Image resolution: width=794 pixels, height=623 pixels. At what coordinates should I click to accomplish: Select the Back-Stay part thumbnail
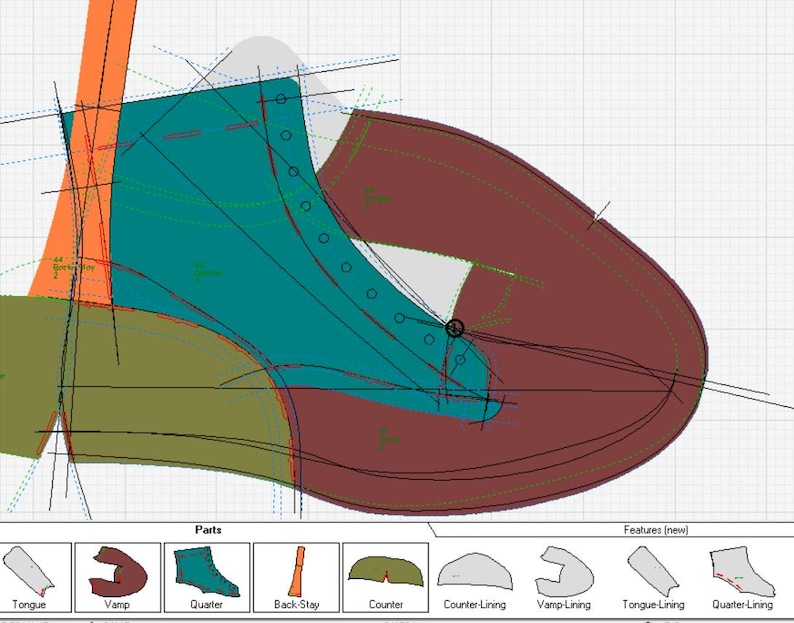coord(296,577)
